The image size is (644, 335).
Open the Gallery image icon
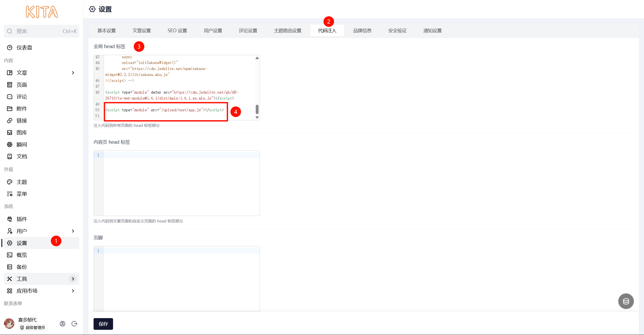coord(10,133)
